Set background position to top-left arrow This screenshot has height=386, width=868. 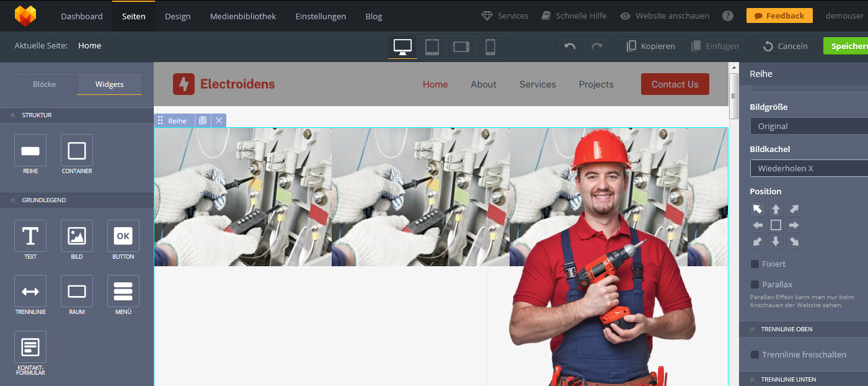click(x=757, y=209)
